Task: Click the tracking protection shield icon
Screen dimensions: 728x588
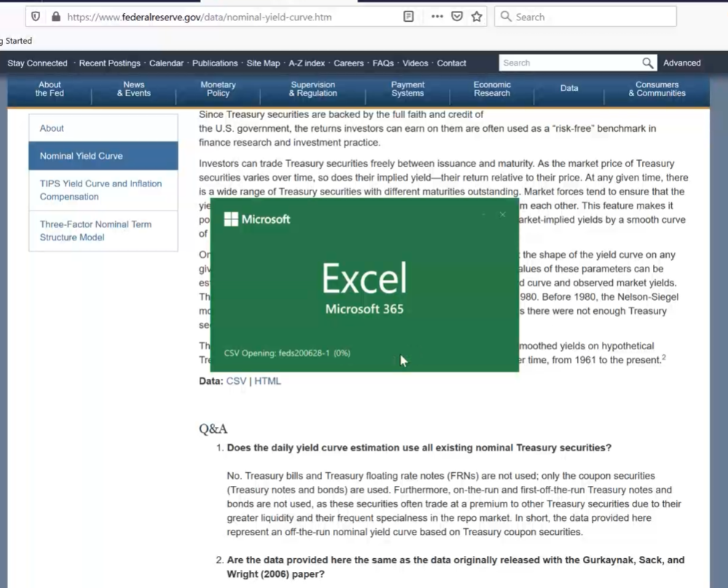Action: (36, 16)
